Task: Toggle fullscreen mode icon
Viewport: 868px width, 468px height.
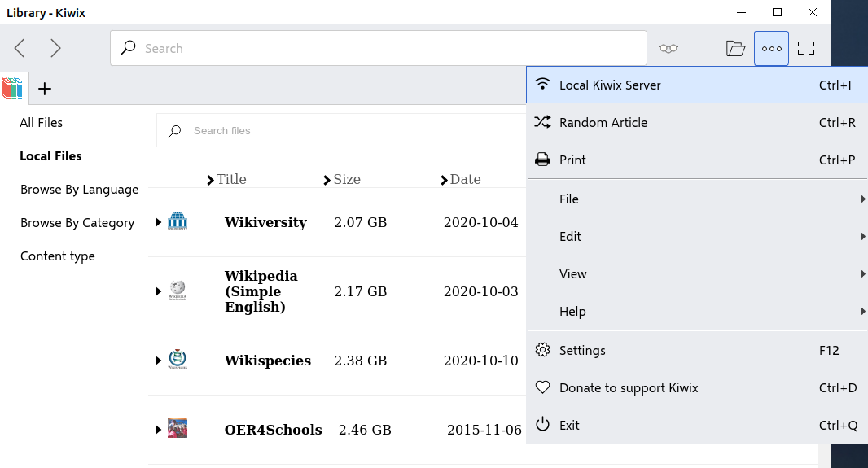Action: point(806,48)
